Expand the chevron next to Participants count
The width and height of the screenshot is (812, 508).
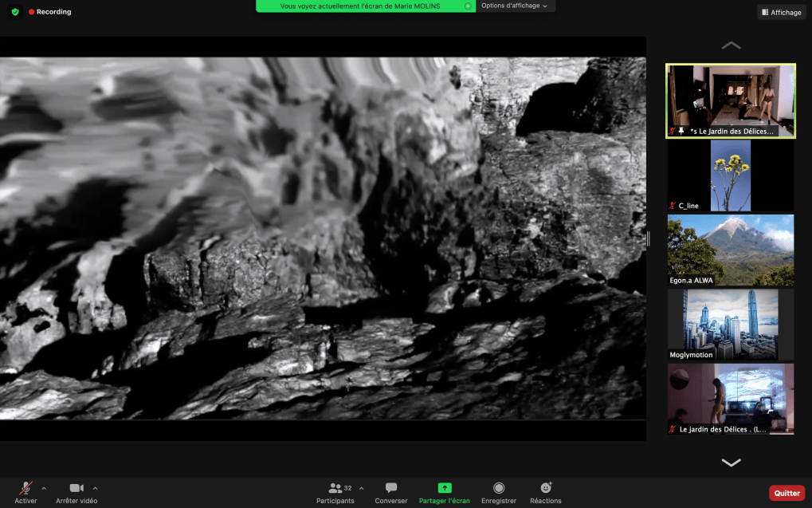pyautogui.click(x=361, y=488)
